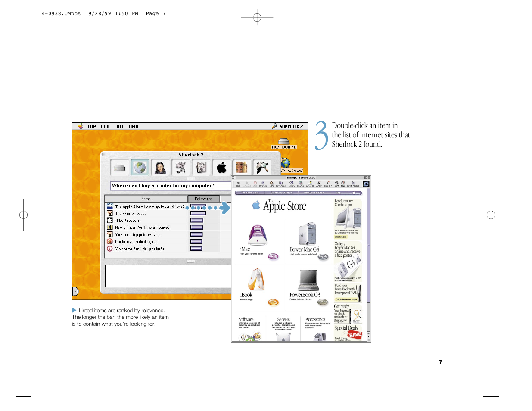Screen dimensions: 532x411
Task: Click Mail in the browser toolbar
Action: [x=343, y=184]
